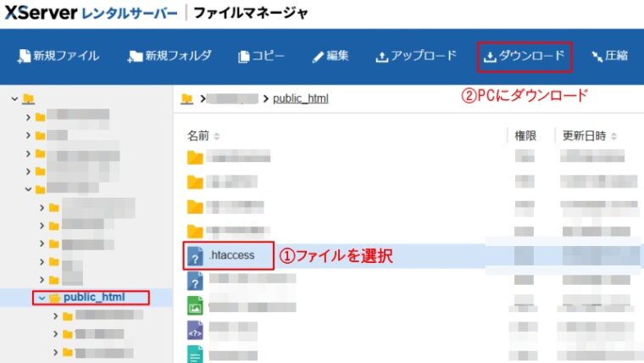Select the teal text document icon
644x363 pixels.
coord(195,355)
